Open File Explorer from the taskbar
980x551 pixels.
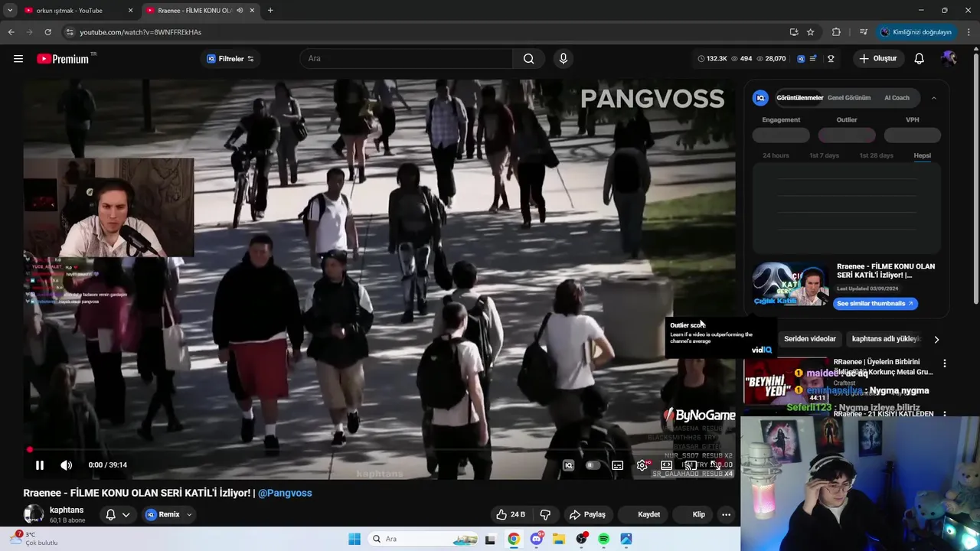point(559,539)
